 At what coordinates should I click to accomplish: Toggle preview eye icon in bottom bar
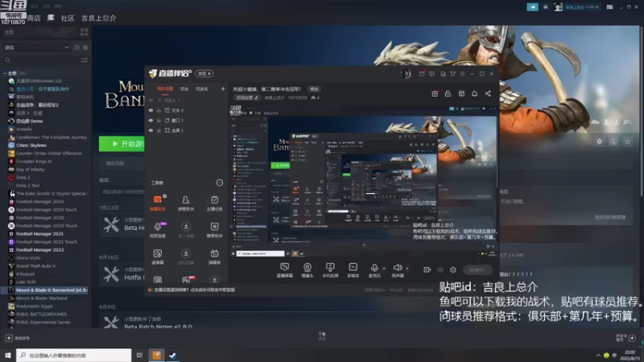[440, 269]
